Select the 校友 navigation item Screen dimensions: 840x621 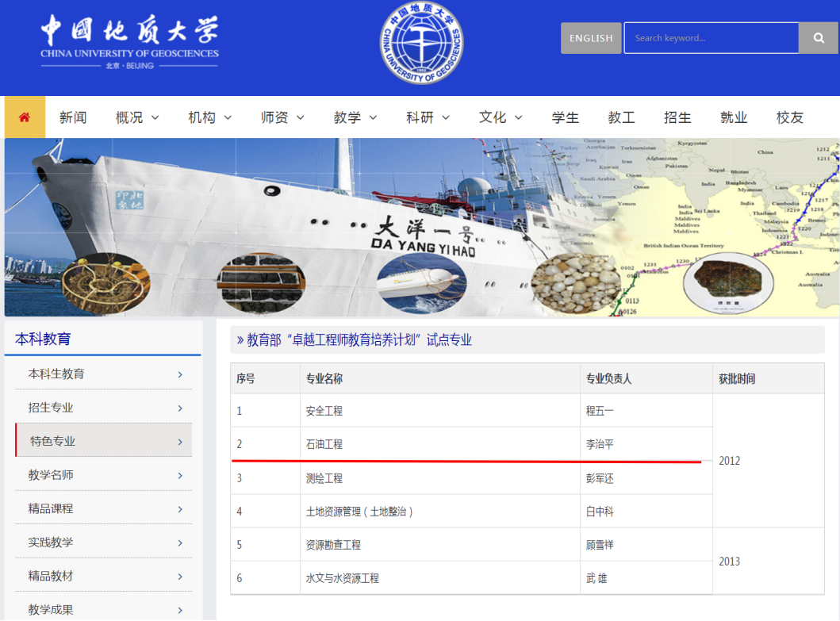[x=789, y=117]
